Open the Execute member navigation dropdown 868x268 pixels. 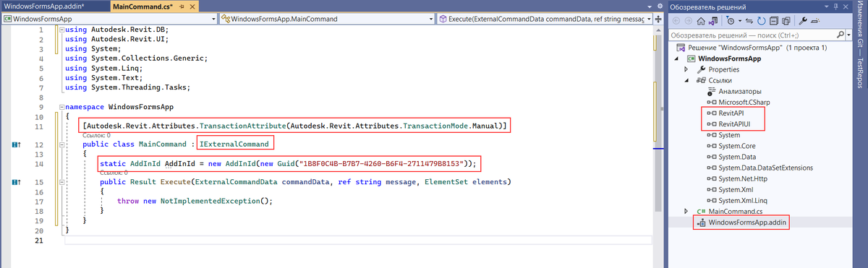tap(649, 19)
